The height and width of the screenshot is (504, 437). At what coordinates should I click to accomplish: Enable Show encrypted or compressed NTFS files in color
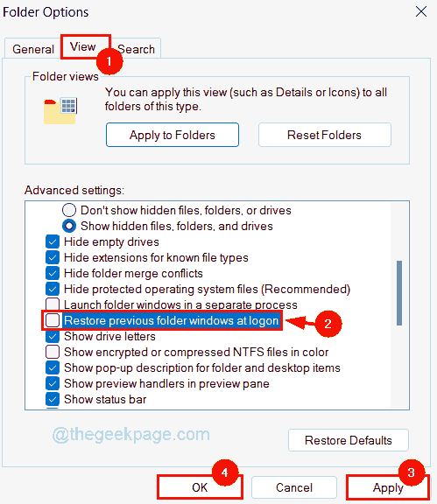pyautogui.click(x=53, y=352)
